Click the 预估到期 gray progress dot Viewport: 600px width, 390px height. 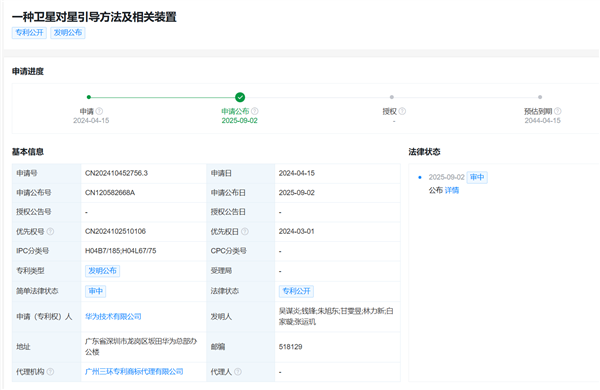click(540, 97)
